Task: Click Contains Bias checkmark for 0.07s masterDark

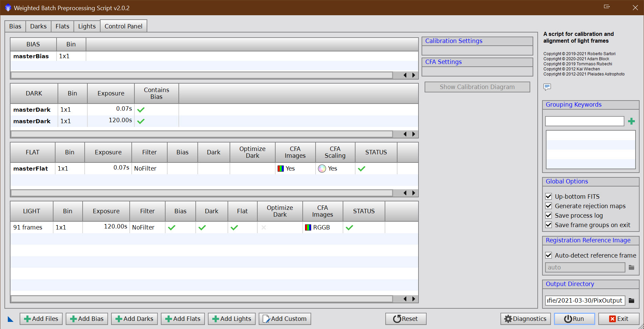Action: [141, 110]
